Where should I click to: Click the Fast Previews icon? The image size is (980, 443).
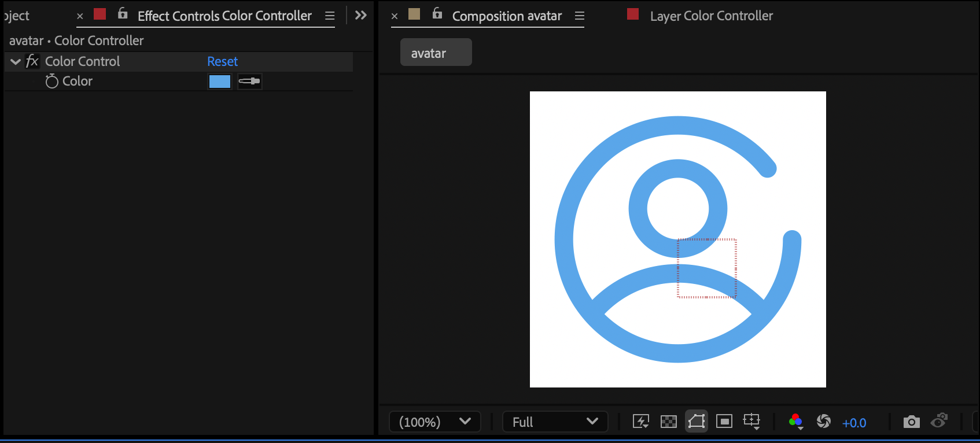(x=640, y=422)
